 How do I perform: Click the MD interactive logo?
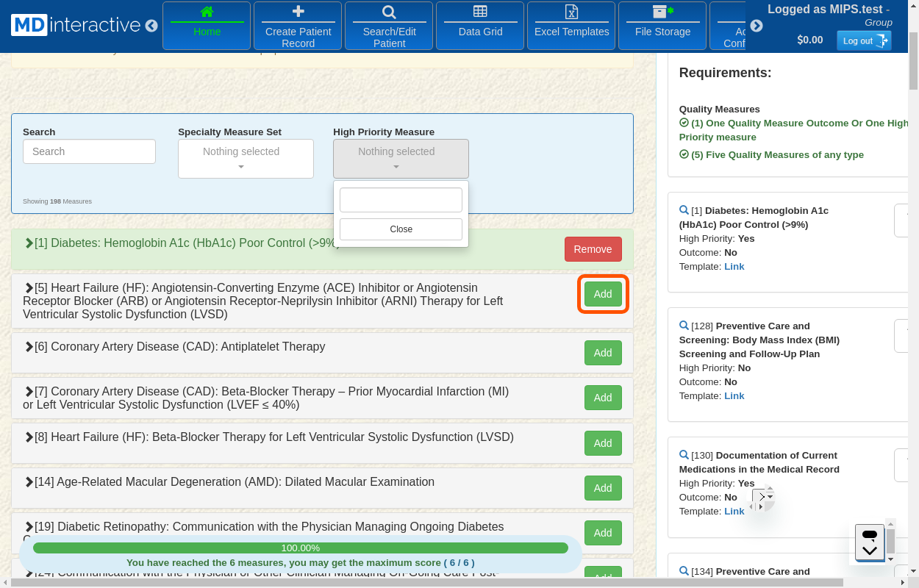(x=75, y=25)
